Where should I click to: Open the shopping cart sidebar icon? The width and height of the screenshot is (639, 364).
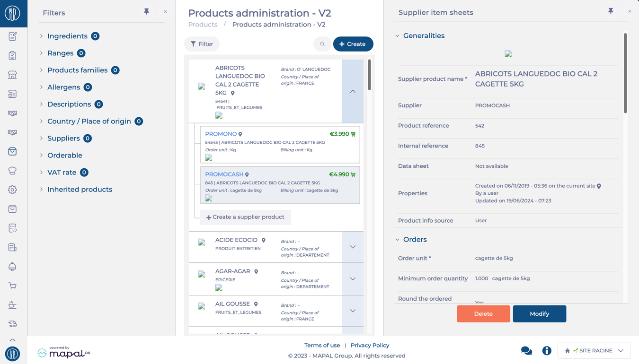(x=12, y=286)
